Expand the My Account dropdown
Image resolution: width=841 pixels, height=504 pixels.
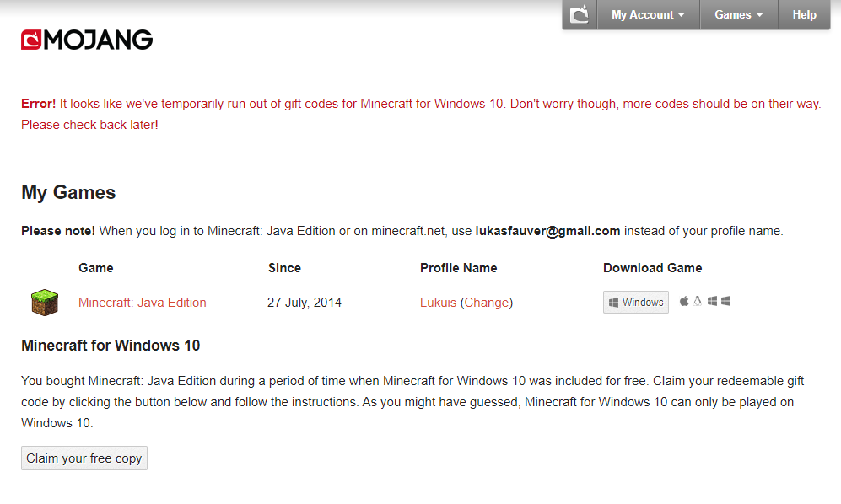pos(648,14)
